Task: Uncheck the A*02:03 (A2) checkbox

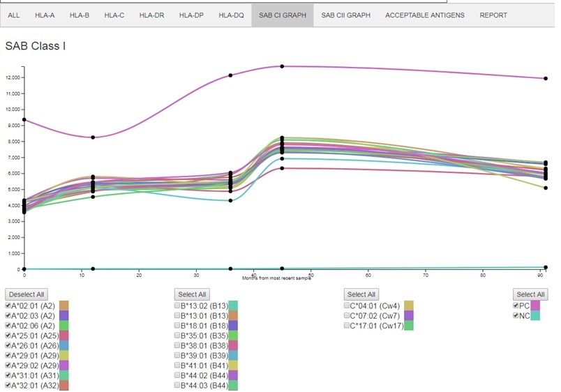Action: coord(8,315)
